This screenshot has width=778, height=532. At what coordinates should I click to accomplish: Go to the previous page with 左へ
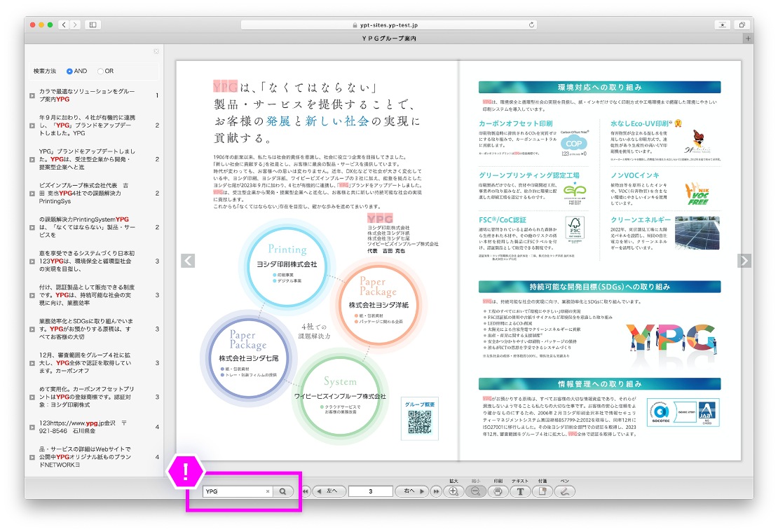[327, 491]
